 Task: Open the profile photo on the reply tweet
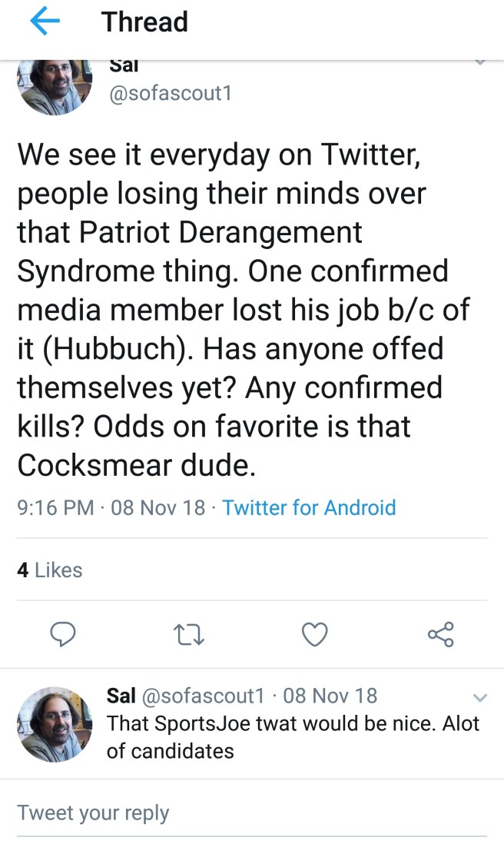tap(55, 724)
